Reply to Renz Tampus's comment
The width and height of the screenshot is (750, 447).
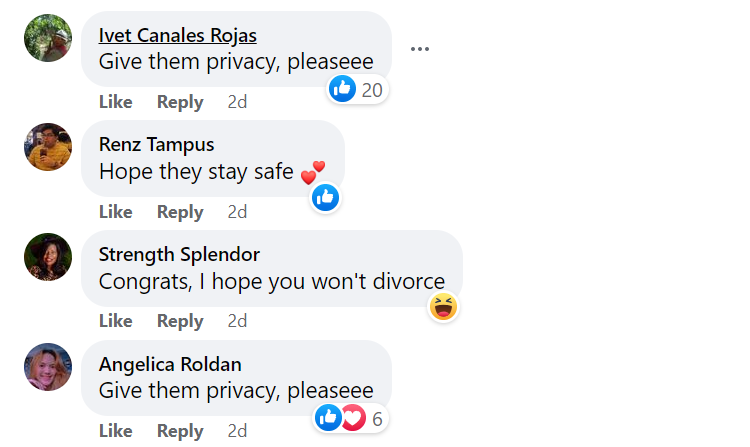click(180, 212)
